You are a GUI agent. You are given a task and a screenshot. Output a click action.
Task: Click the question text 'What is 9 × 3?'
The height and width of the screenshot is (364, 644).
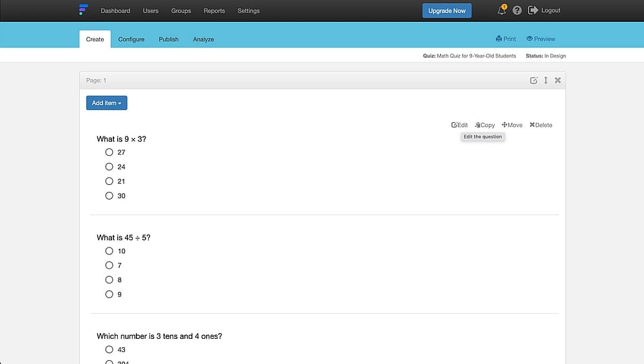pyautogui.click(x=122, y=139)
